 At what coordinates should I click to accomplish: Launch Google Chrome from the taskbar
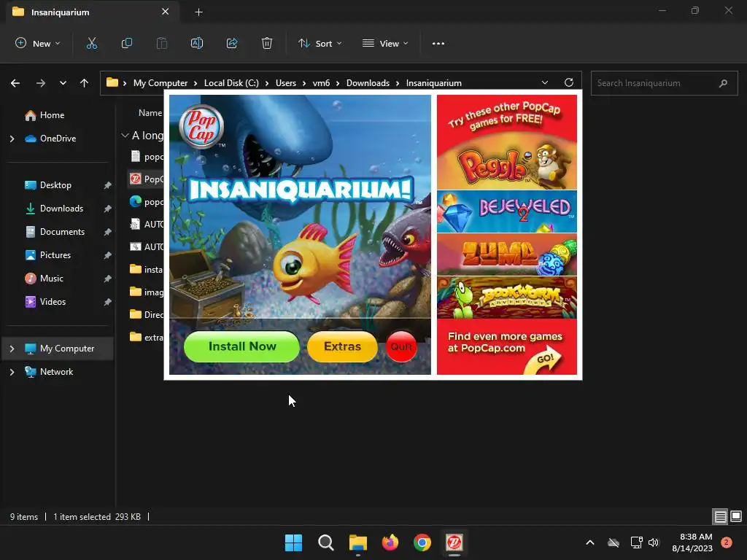[x=422, y=542]
